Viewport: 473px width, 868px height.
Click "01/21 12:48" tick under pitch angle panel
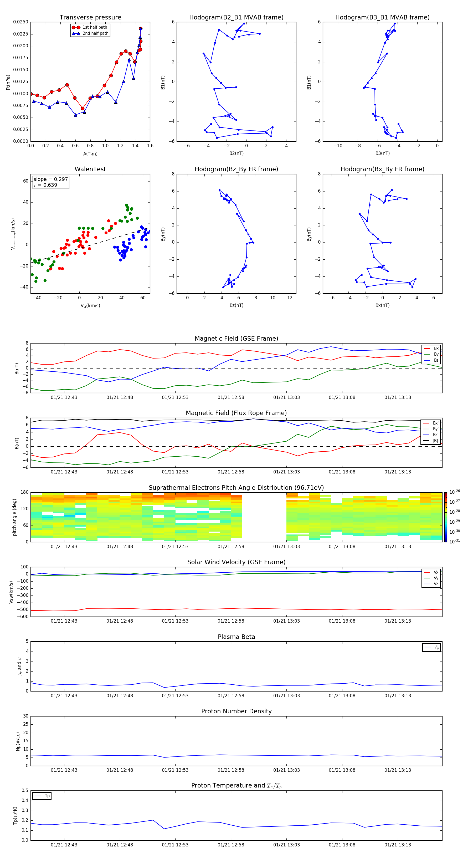tap(120, 546)
